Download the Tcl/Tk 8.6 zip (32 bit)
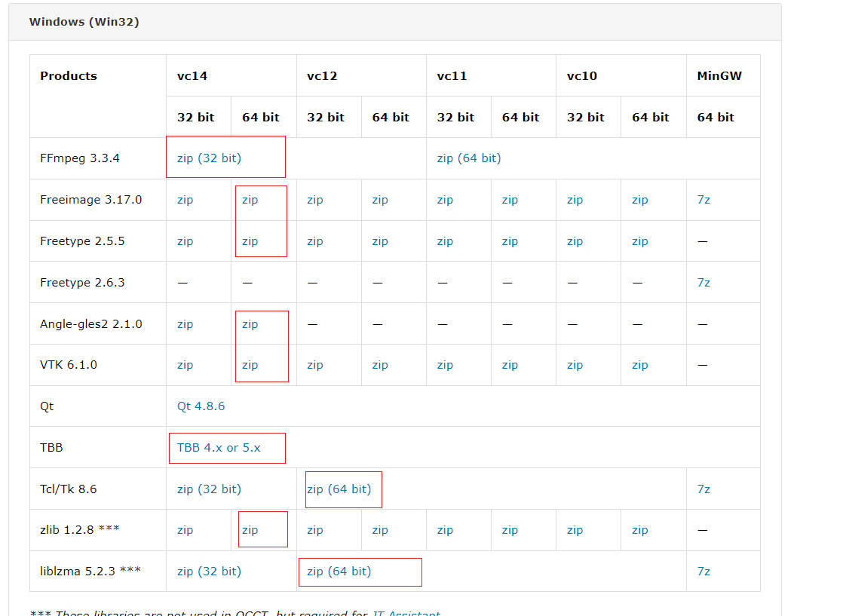The height and width of the screenshot is (616, 843). 209,489
